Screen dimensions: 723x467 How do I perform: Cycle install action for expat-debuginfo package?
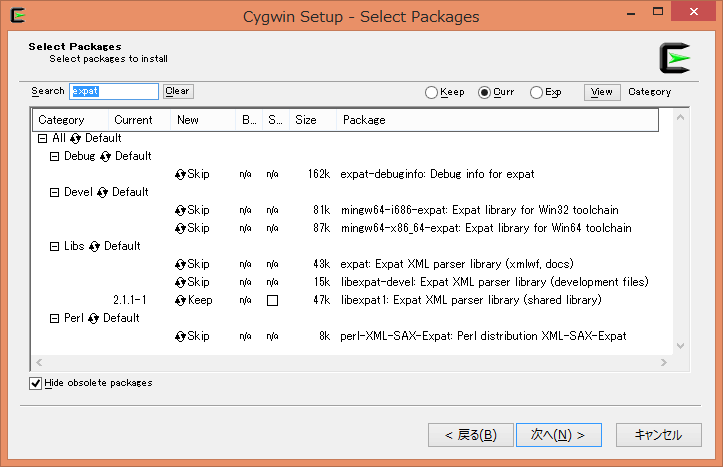point(180,175)
